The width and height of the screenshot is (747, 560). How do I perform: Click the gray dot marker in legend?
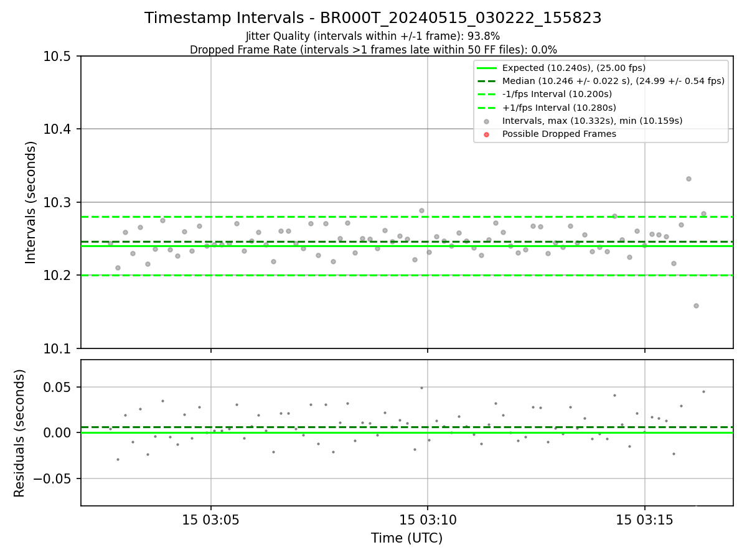coord(486,121)
